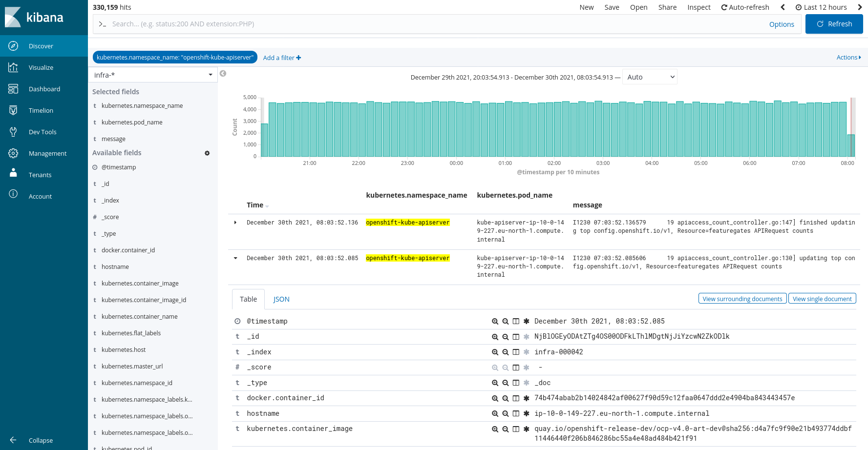Click Inspect in the top menu
Screen dimensions: 868x450
point(699,7)
